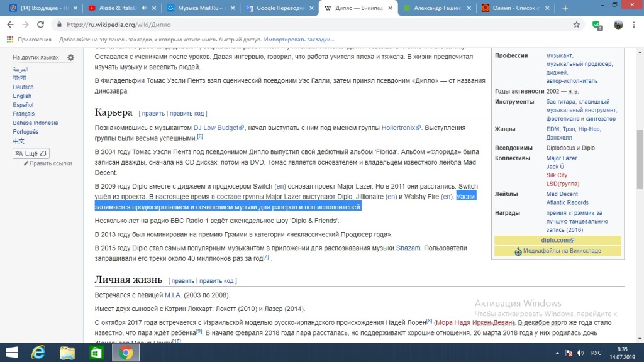The image size is (644, 362).
Task: Bookmark this page with the star icon
Action: point(577,25)
